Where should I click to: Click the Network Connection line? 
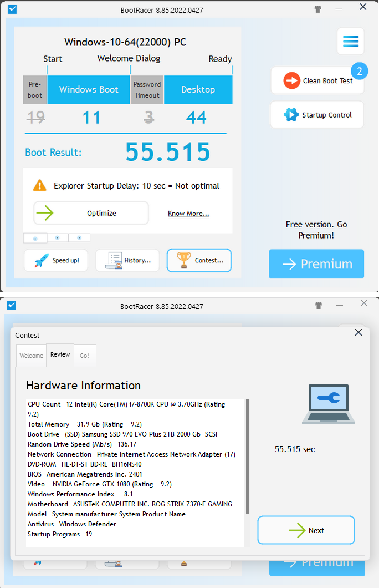[x=131, y=454]
